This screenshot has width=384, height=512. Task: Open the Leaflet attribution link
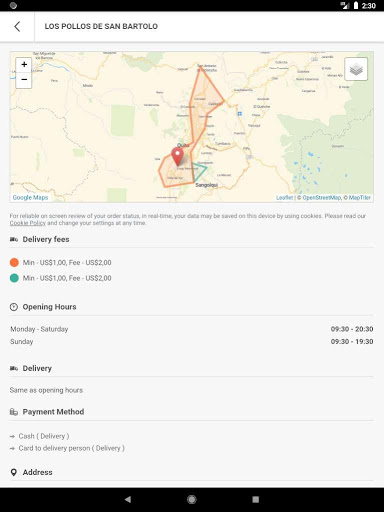284,198
